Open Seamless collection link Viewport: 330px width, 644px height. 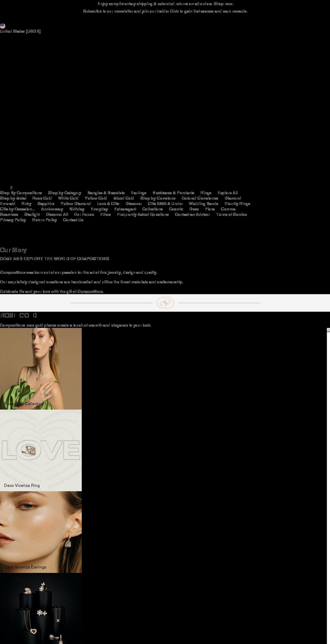tap(9, 214)
